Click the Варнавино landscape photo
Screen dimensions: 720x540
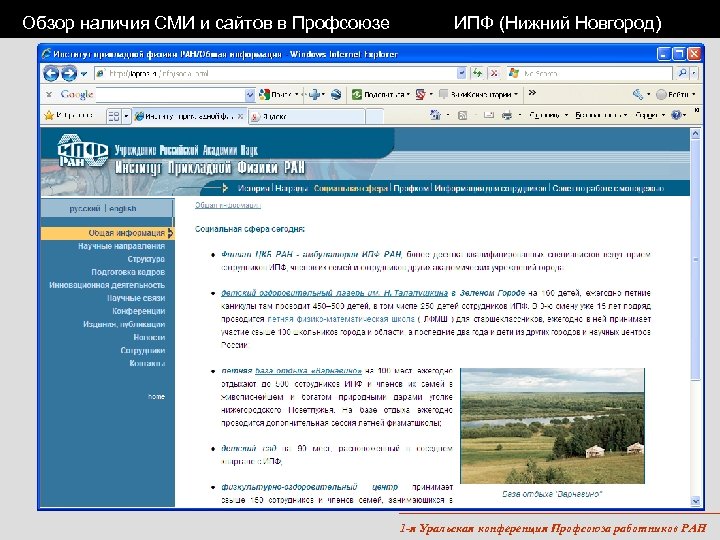552,426
